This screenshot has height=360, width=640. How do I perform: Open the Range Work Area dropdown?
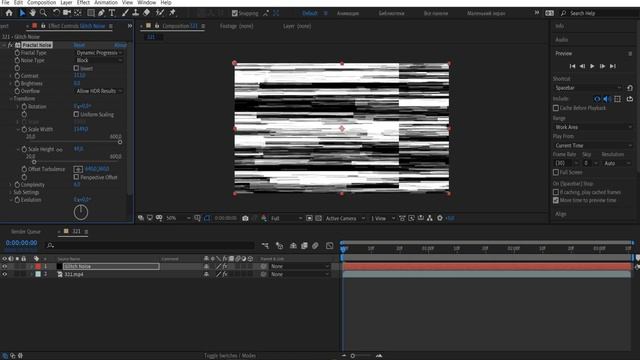pyautogui.click(x=593, y=127)
